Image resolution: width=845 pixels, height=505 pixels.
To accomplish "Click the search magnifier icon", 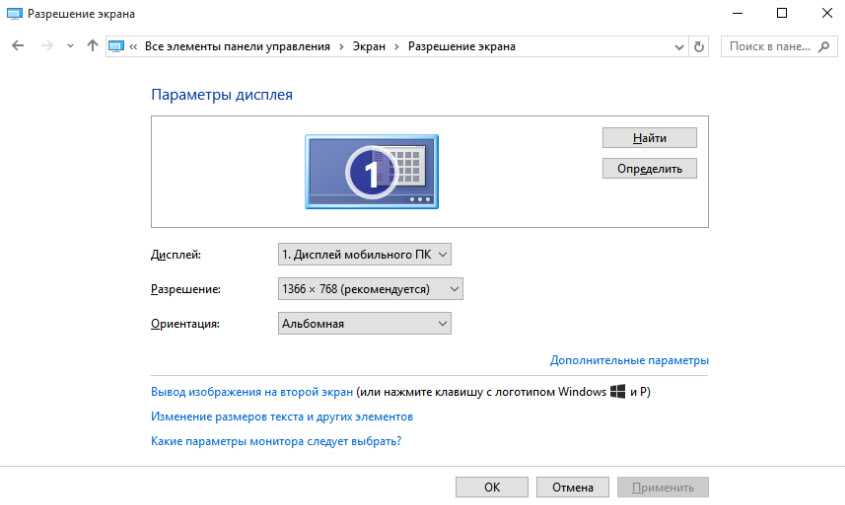I will point(825,47).
